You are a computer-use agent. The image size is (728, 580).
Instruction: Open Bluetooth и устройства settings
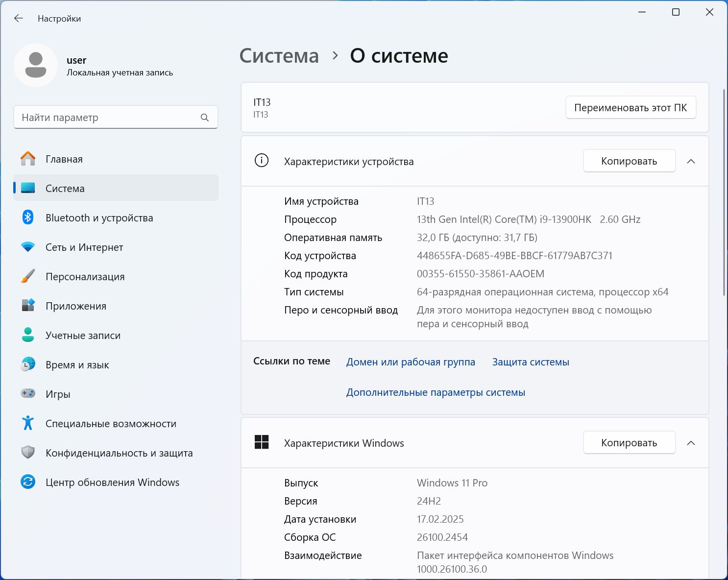point(116,217)
